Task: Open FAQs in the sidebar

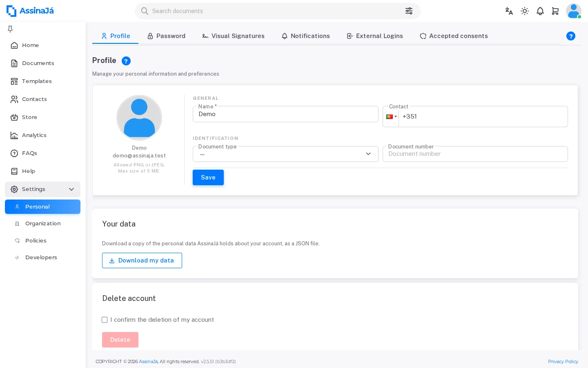Action: (x=42, y=153)
